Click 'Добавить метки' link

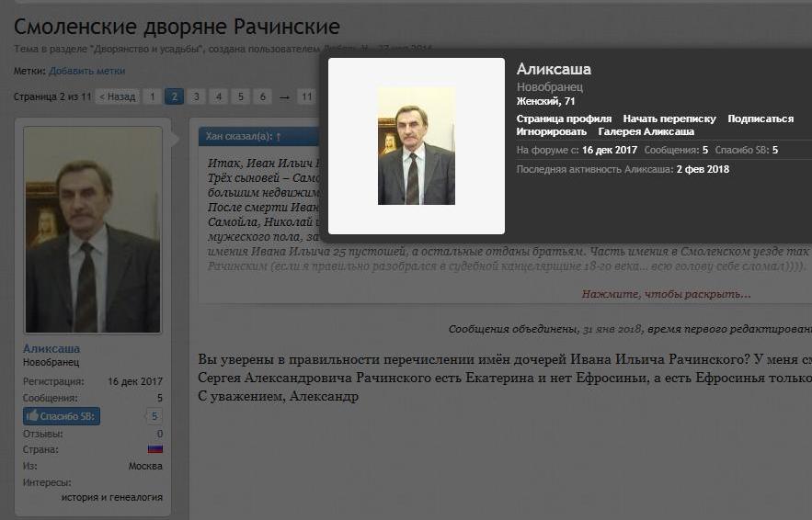point(87,71)
